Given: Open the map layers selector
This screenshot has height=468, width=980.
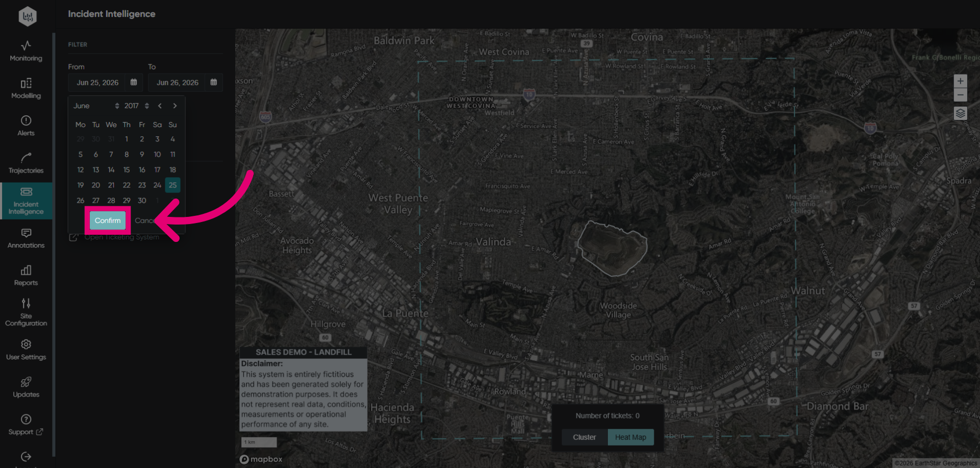Looking at the screenshot, I should pyautogui.click(x=960, y=113).
